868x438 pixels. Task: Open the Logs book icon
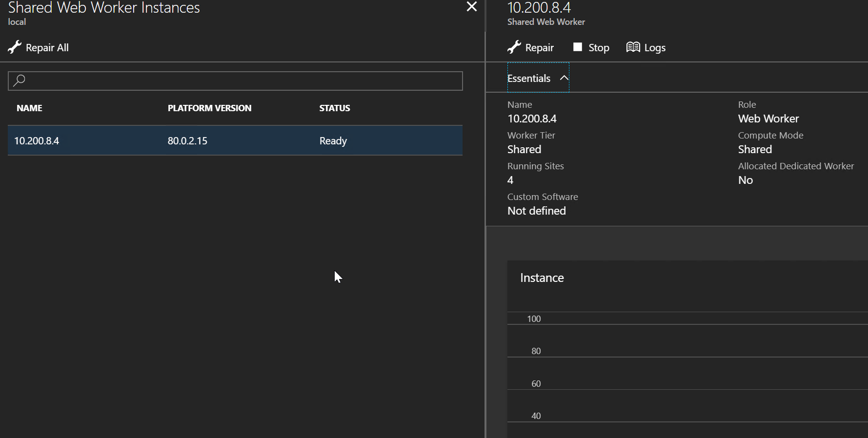pyautogui.click(x=633, y=47)
